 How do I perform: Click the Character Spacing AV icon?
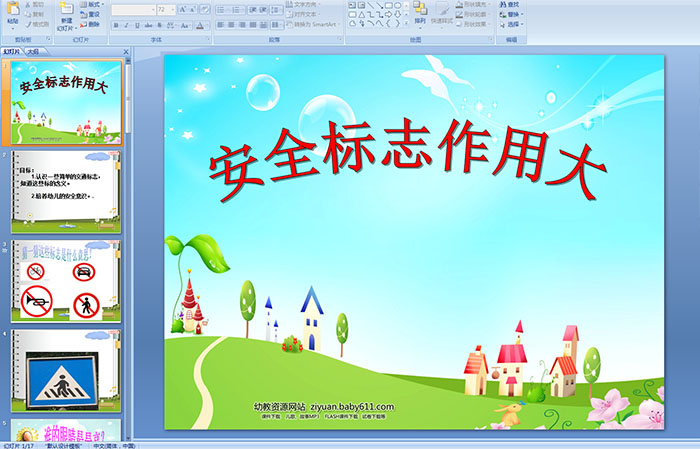(x=171, y=25)
